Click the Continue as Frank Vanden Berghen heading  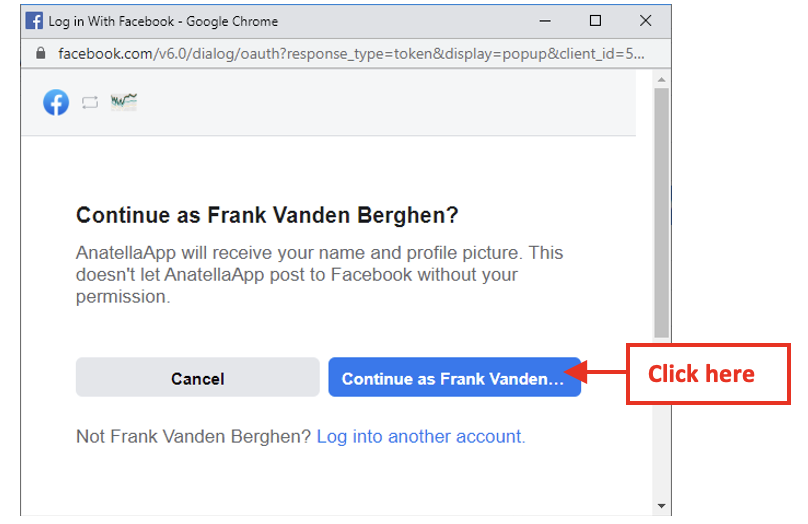(267, 215)
